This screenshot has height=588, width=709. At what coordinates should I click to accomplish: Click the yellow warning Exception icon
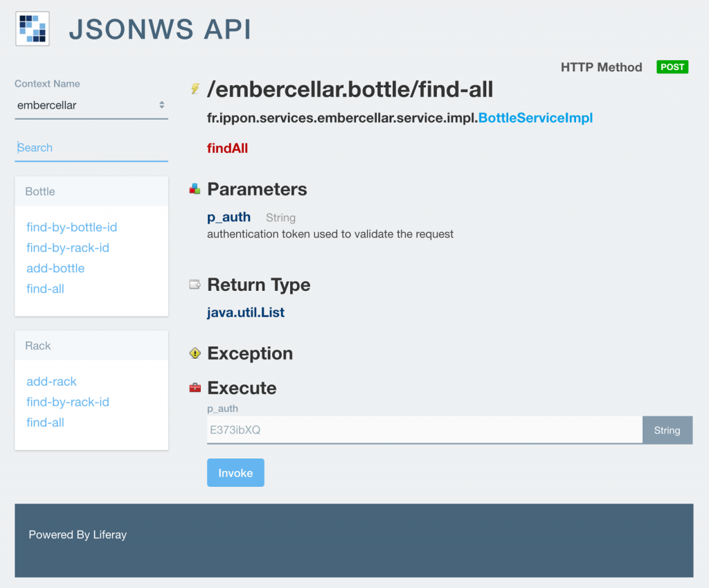[x=195, y=353]
